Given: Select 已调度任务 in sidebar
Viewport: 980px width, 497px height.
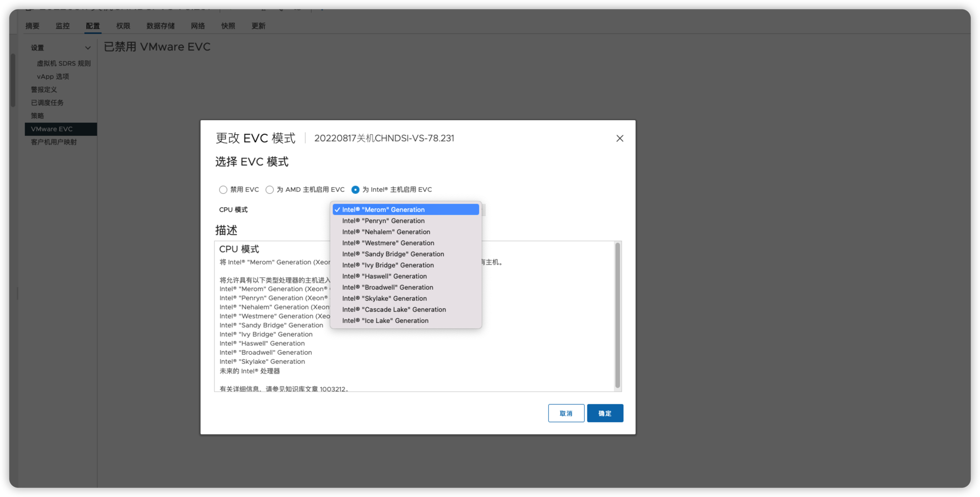Looking at the screenshot, I should [47, 102].
